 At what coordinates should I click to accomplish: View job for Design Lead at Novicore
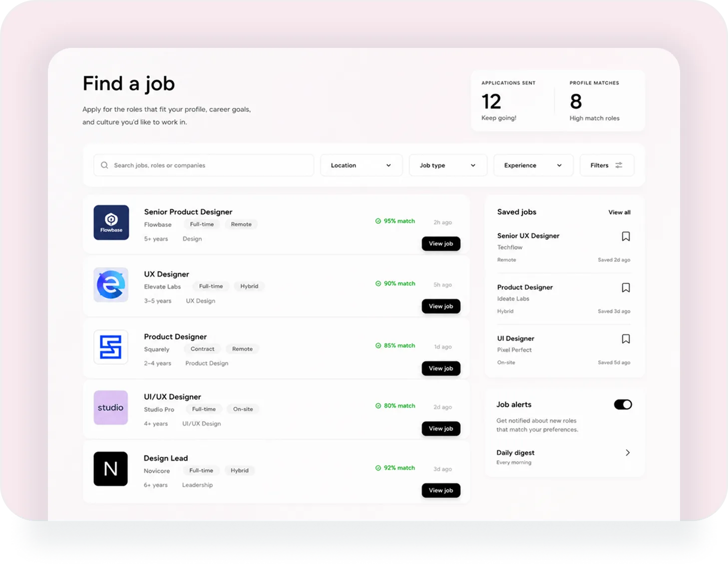pyautogui.click(x=441, y=491)
